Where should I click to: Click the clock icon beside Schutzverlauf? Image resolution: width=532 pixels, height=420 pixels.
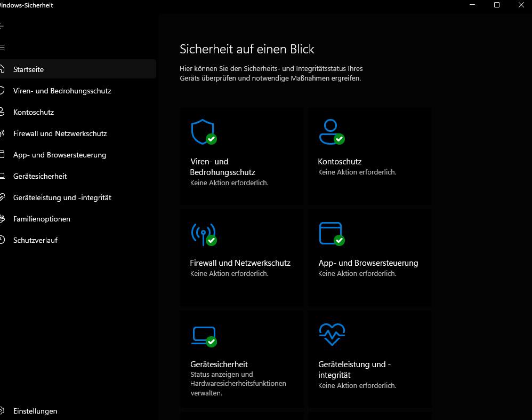coord(2,240)
